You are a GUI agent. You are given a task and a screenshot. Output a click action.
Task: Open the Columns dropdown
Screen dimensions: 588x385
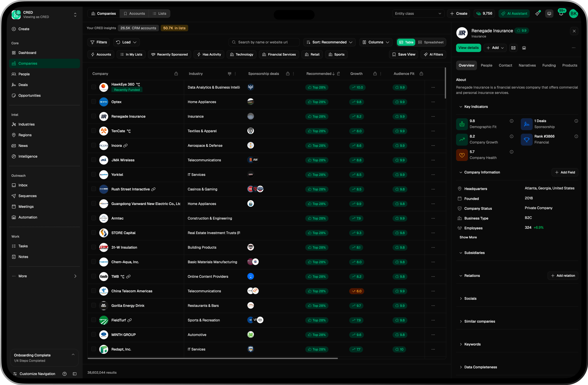(x=376, y=42)
